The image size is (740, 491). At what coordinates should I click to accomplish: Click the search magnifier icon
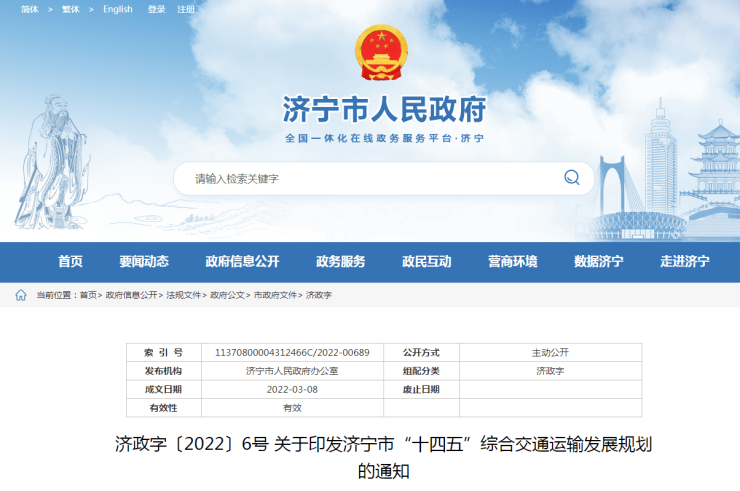point(571,178)
